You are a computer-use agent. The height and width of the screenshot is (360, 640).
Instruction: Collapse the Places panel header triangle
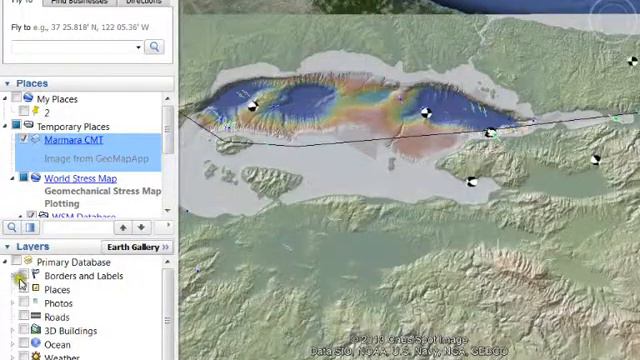[7, 84]
